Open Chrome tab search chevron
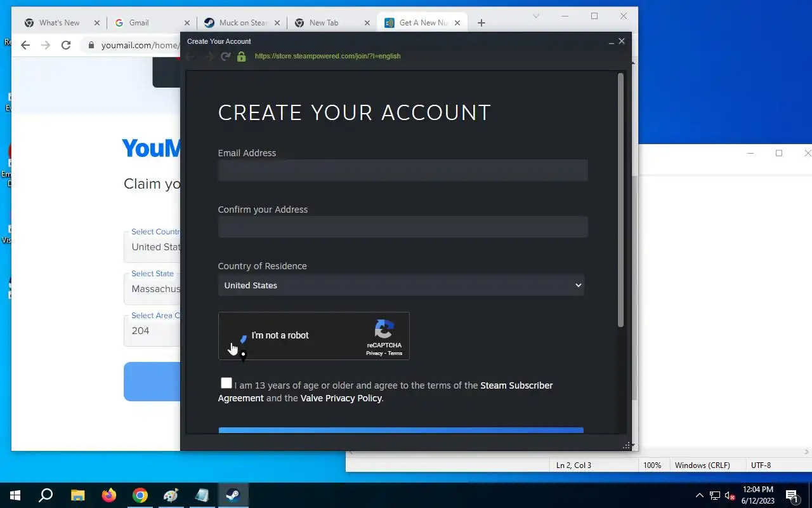Image resolution: width=812 pixels, height=508 pixels. tap(536, 16)
